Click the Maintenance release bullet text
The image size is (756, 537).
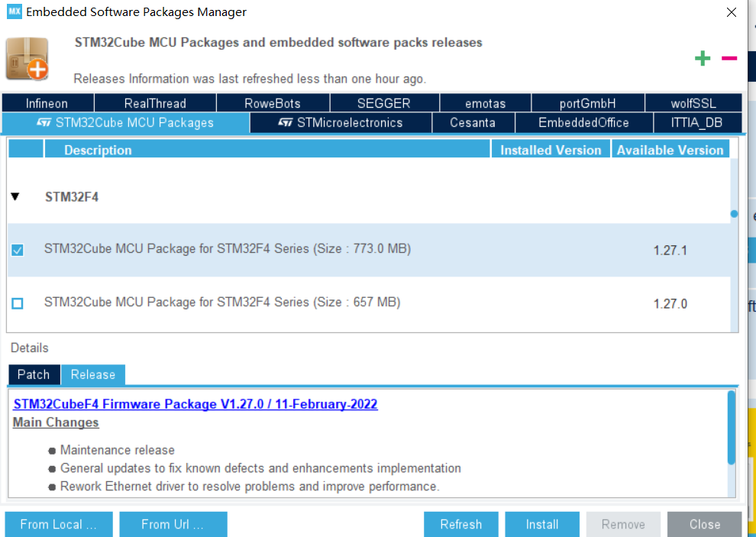117,450
